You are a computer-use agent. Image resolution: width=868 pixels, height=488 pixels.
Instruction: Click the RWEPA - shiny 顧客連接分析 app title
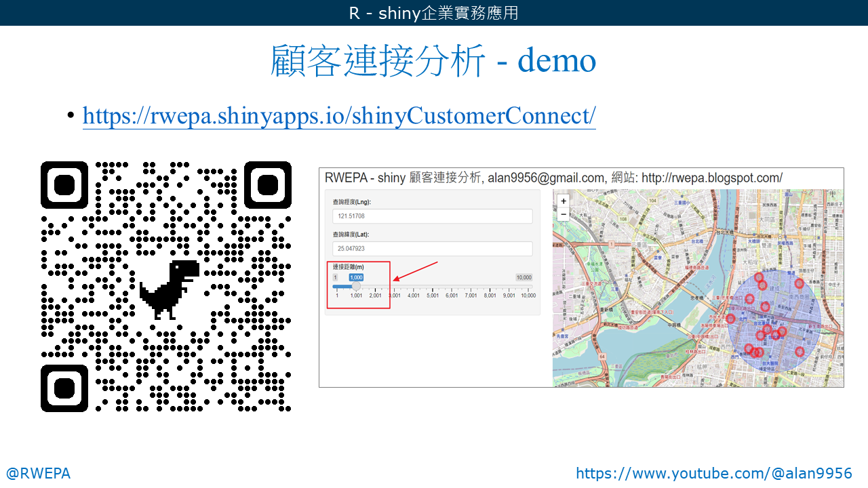(x=554, y=178)
